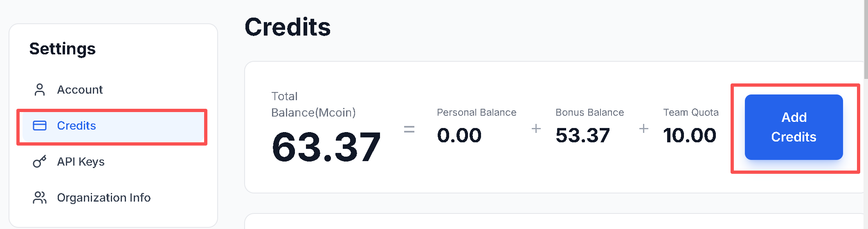This screenshot has height=229, width=868.
Task: Click the page's vertical scrollbar
Action: pos(866,41)
